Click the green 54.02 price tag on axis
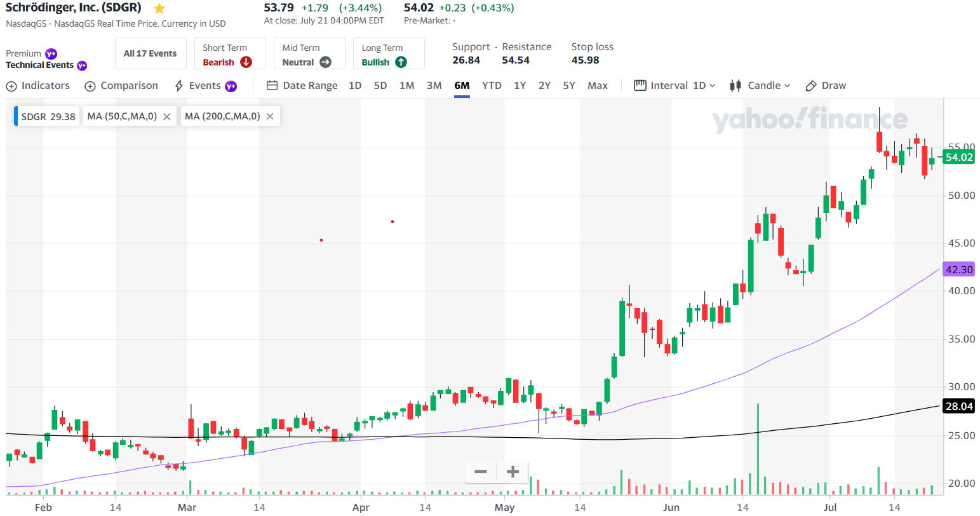 tap(958, 158)
